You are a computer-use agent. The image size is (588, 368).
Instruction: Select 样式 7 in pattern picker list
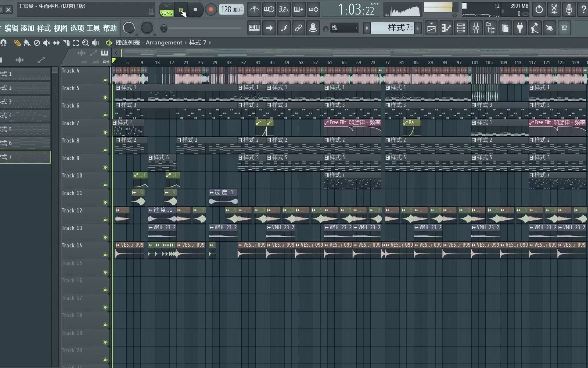[25, 157]
